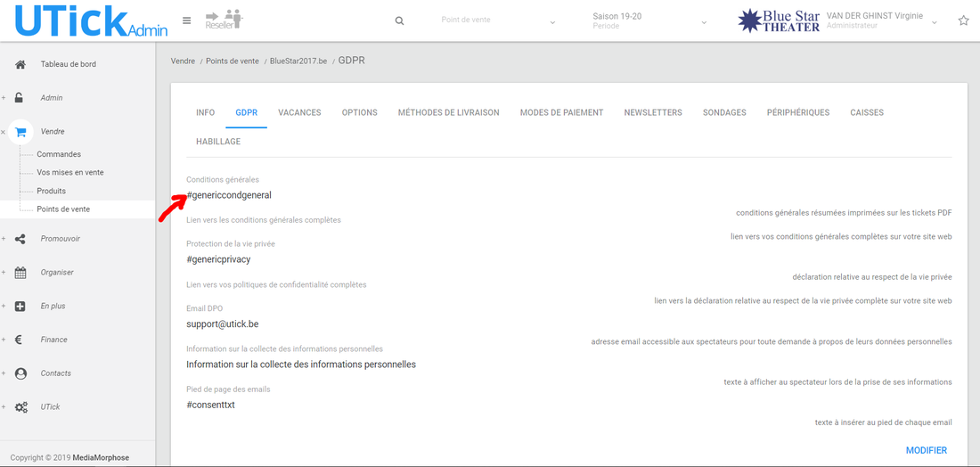The image size is (980, 467).
Task: Switch to the MODES DE PAIEMENT tab
Action: 561,113
